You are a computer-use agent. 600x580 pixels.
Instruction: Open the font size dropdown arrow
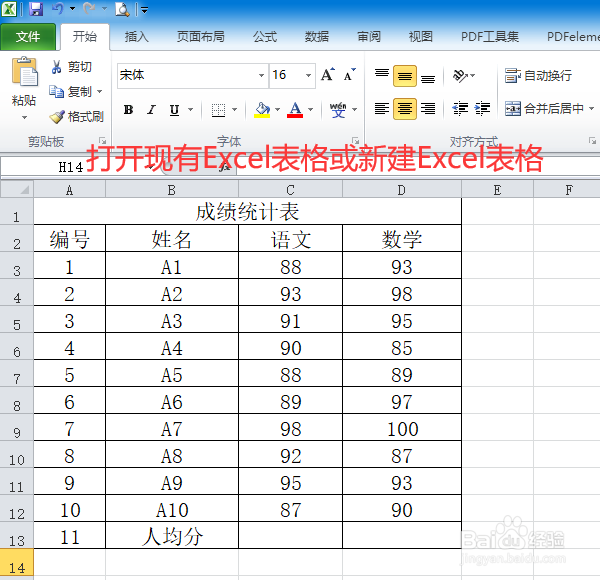pyautogui.click(x=308, y=75)
